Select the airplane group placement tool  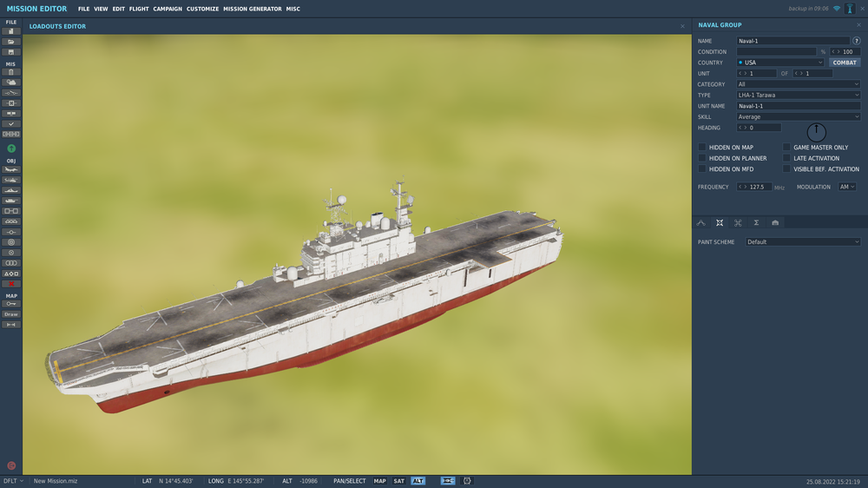tap(11, 169)
